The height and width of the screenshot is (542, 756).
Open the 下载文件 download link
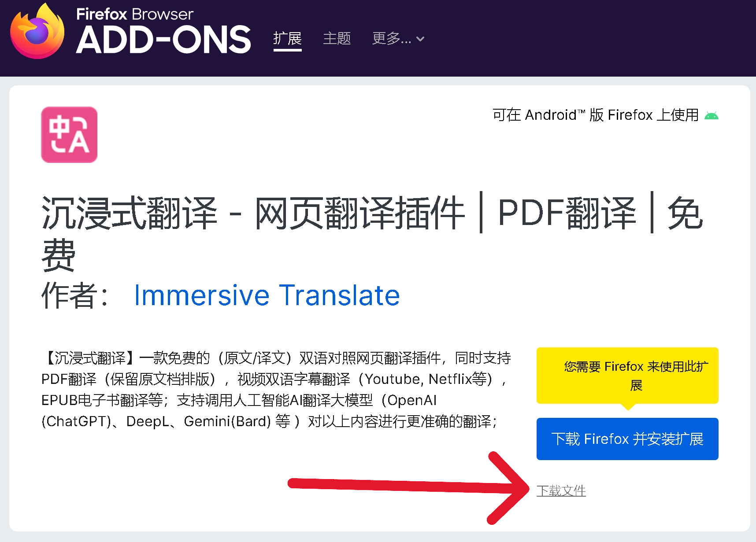click(x=562, y=491)
